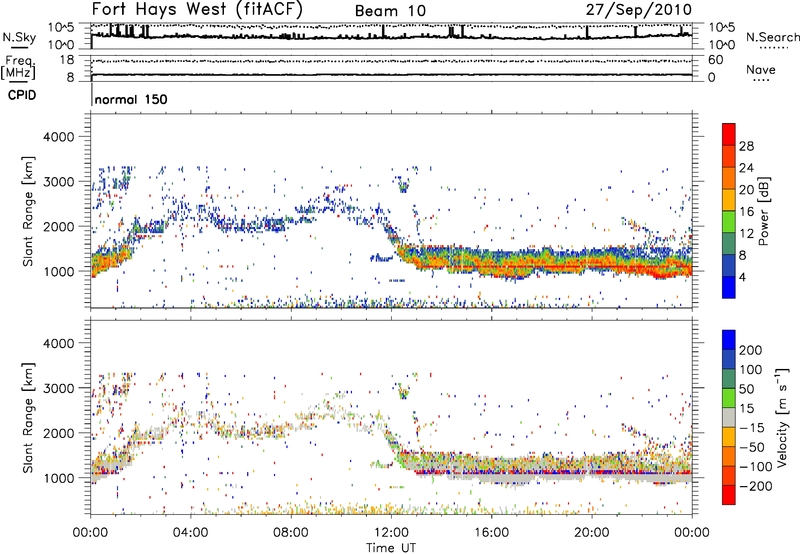Pick the bright blue bottom Power colorbar segment
800x554 pixels.
[729, 287]
